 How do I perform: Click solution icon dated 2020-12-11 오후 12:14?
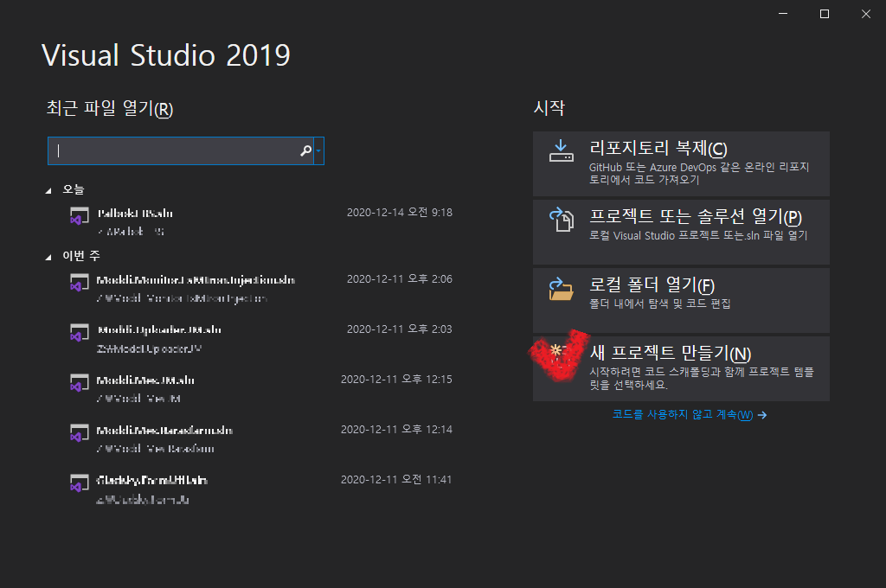(x=79, y=433)
